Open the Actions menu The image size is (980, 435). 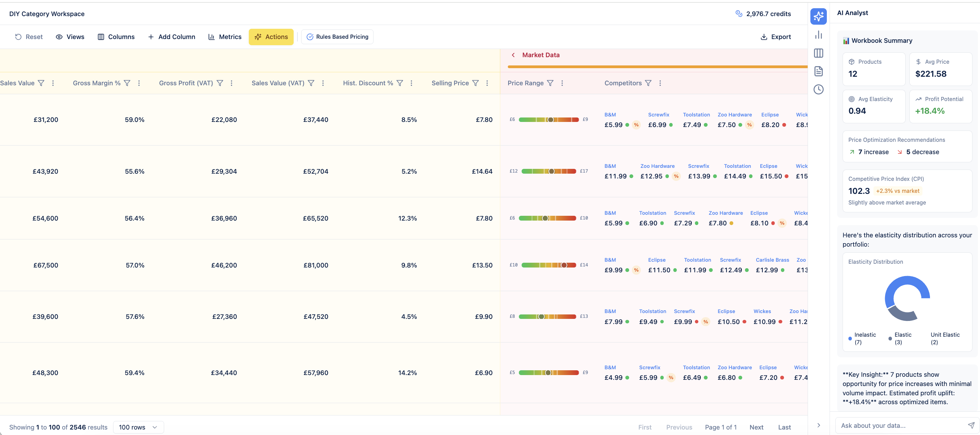click(271, 37)
